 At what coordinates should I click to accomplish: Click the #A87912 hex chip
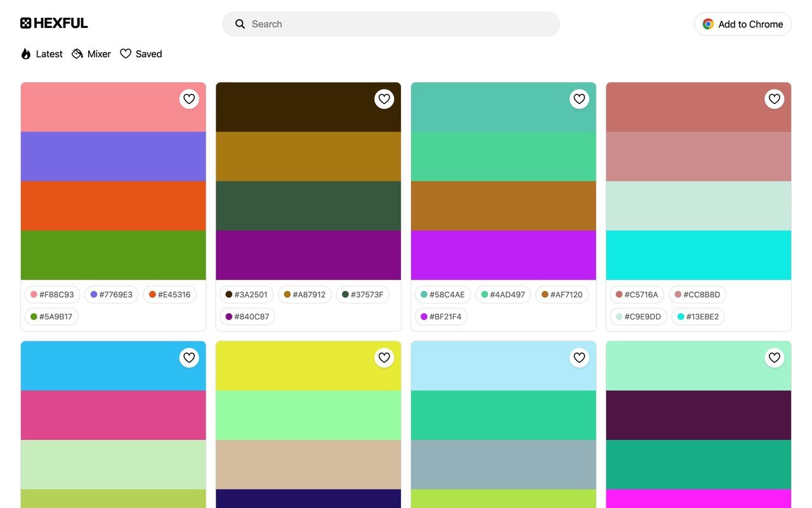coord(304,295)
